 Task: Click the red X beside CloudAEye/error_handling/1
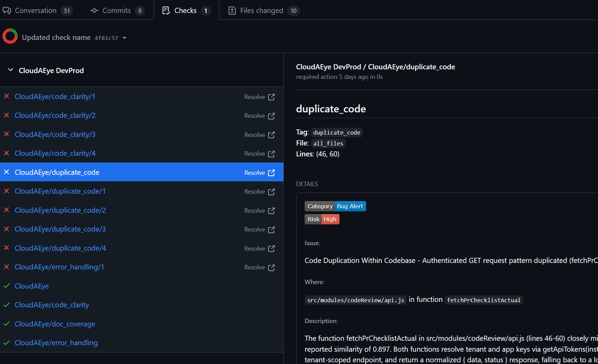pos(6,267)
